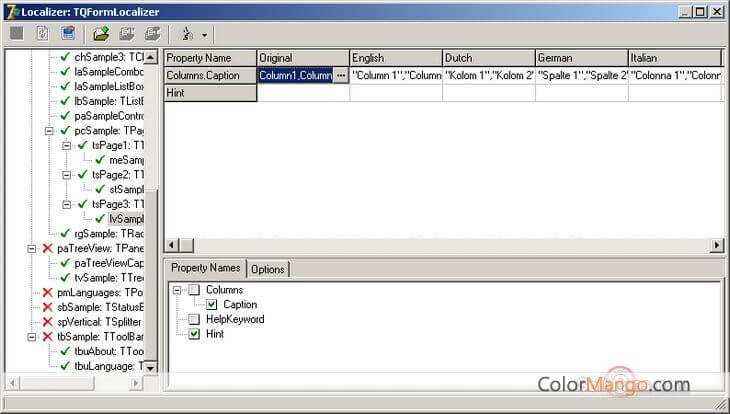
Task: Click the ellipsis button in Original cell
Action: [341, 75]
